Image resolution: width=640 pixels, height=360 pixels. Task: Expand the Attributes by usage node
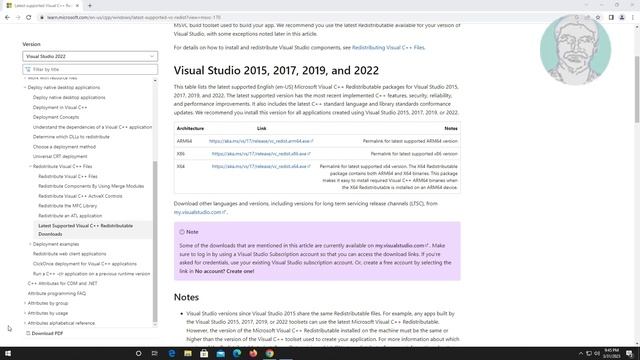(25, 313)
